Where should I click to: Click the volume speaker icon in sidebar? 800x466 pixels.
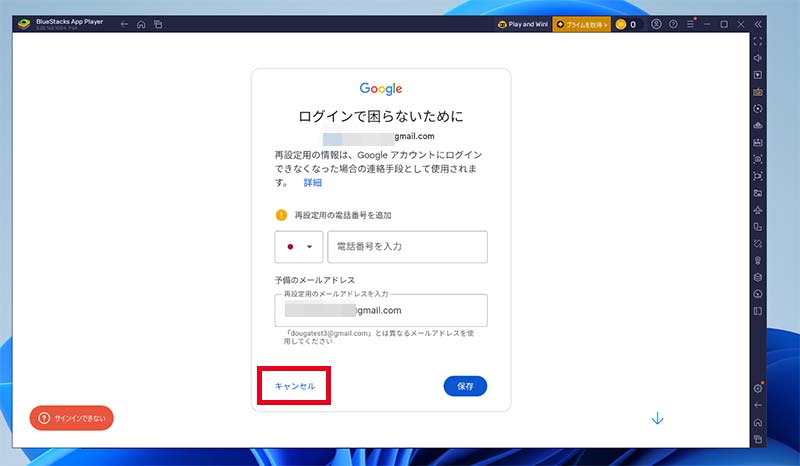pyautogui.click(x=758, y=58)
